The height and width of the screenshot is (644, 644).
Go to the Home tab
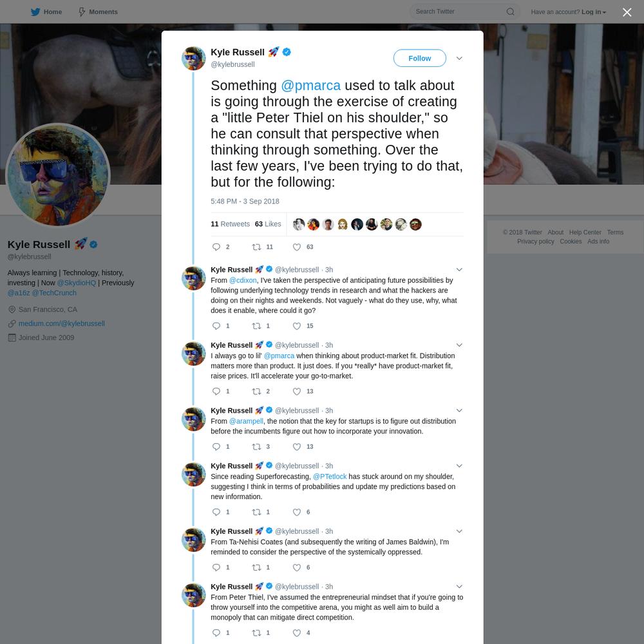click(x=46, y=12)
